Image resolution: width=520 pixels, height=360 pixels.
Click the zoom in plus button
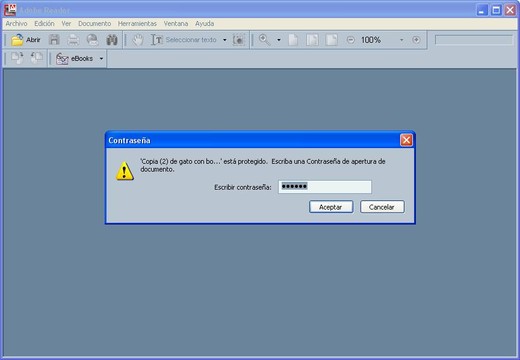tap(416, 40)
